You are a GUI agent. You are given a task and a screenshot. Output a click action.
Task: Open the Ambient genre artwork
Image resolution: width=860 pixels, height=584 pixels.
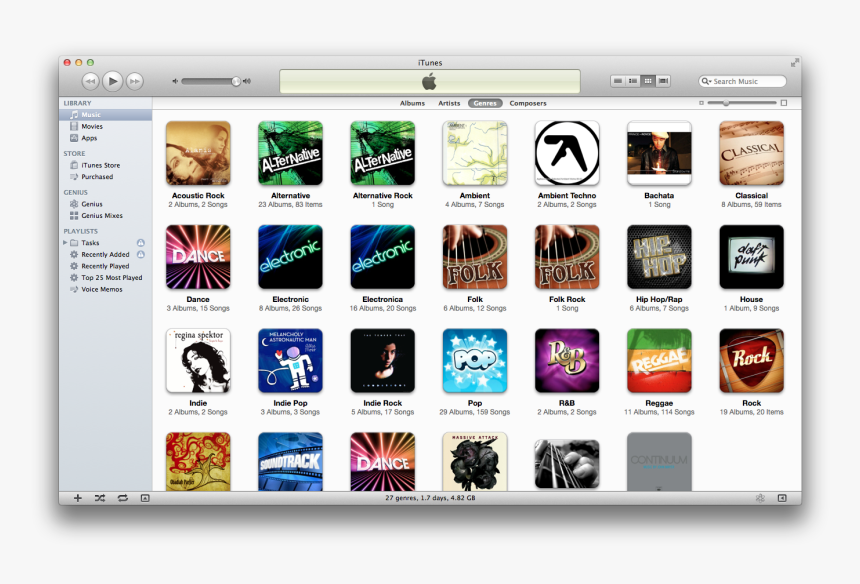tap(475, 153)
